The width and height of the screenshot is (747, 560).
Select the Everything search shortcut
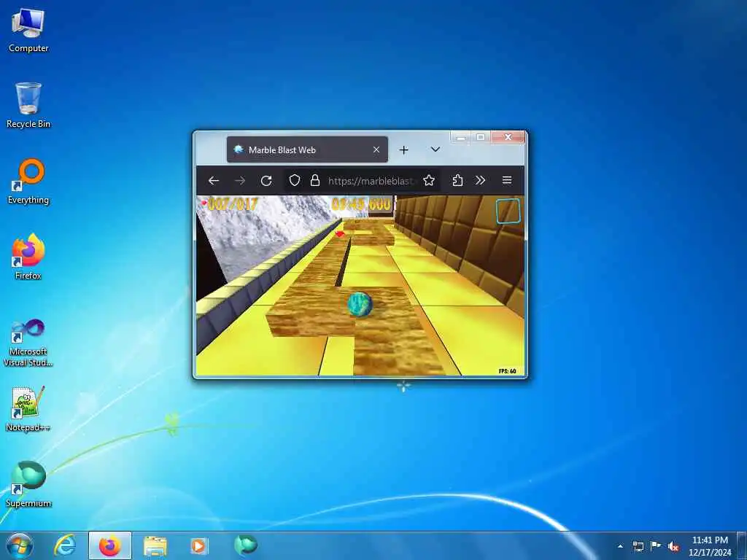(x=28, y=182)
